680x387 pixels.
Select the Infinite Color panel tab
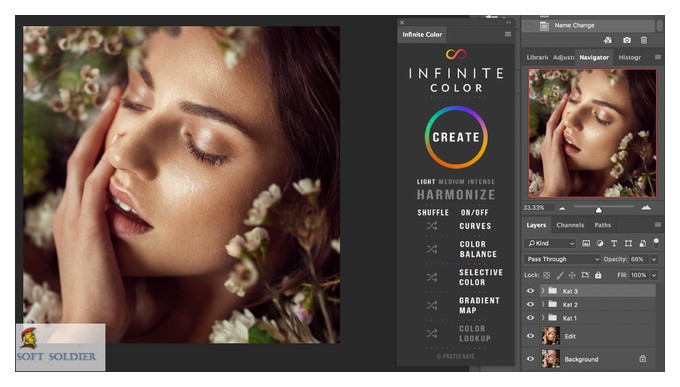click(x=422, y=34)
